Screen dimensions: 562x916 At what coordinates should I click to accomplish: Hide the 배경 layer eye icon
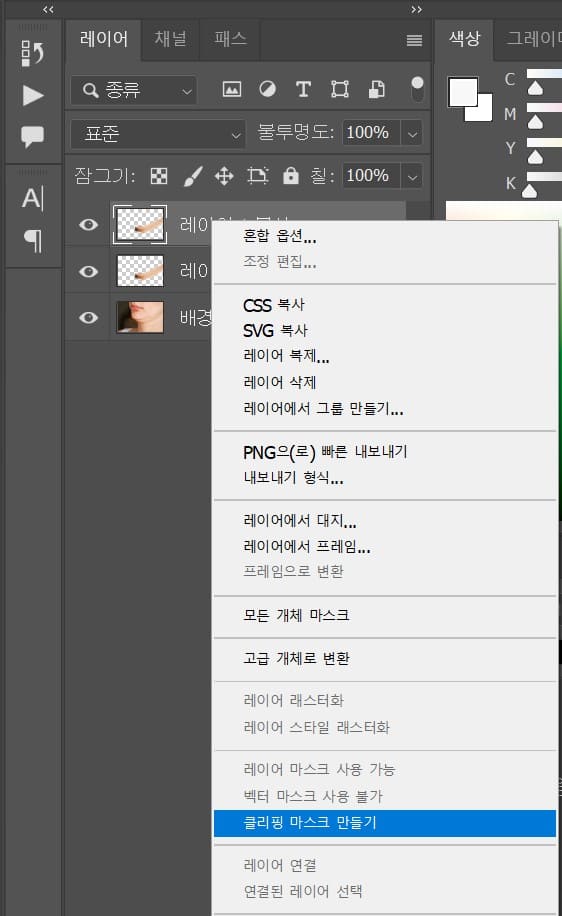[89, 317]
